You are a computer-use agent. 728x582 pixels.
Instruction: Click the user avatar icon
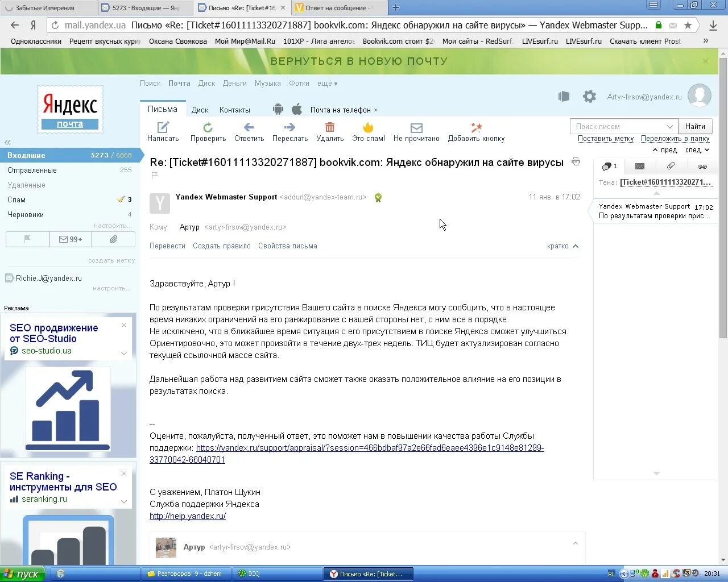pos(700,95)
